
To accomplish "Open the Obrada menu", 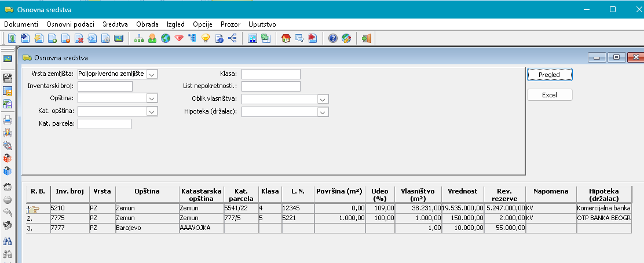I will tap(148, 24).
